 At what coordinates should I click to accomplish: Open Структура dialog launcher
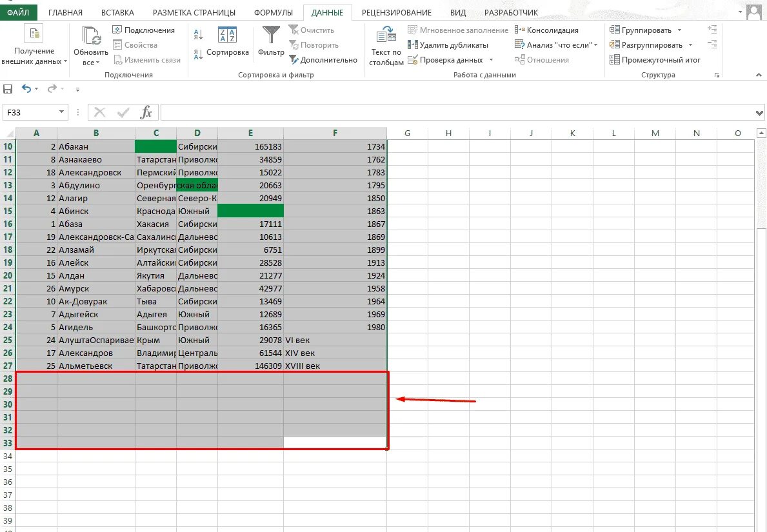[717, 75]
